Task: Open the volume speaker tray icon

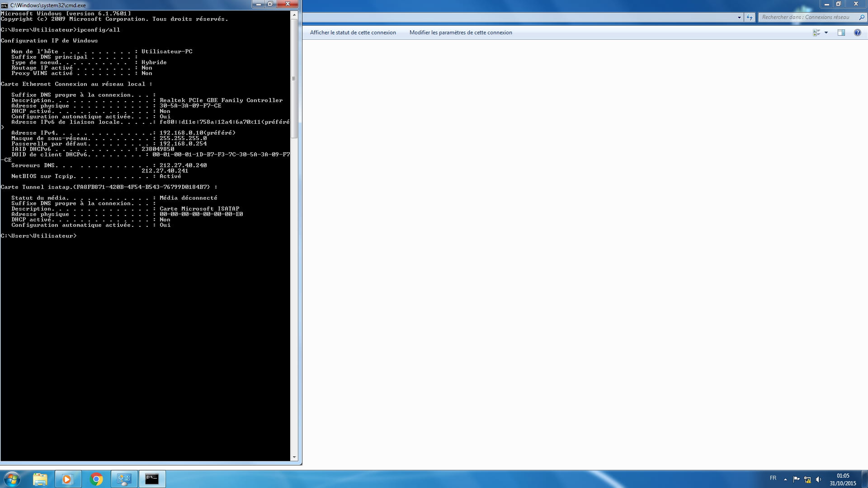Action: (x=818, y=479)
